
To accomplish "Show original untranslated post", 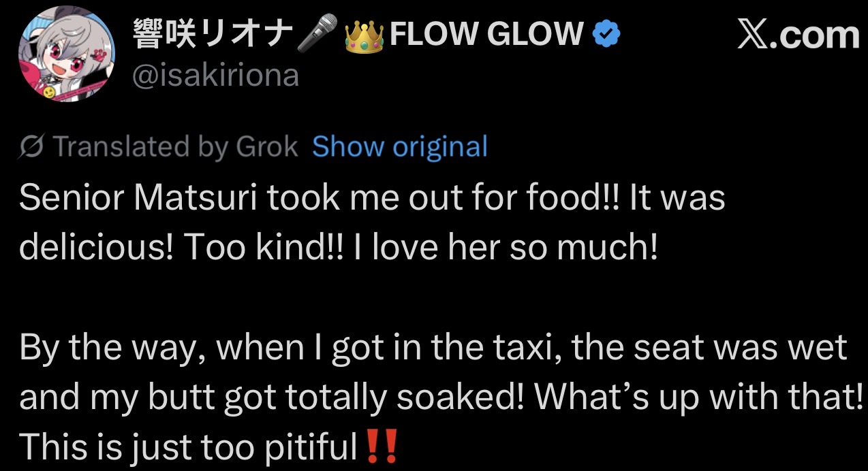I will tap(400, 146).
